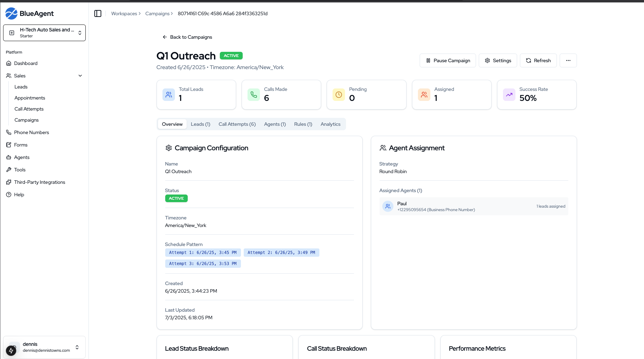Click the Pending clock icon
This screenshot has height=359, width=644.
pyautogui.click(x=339, y=95)
